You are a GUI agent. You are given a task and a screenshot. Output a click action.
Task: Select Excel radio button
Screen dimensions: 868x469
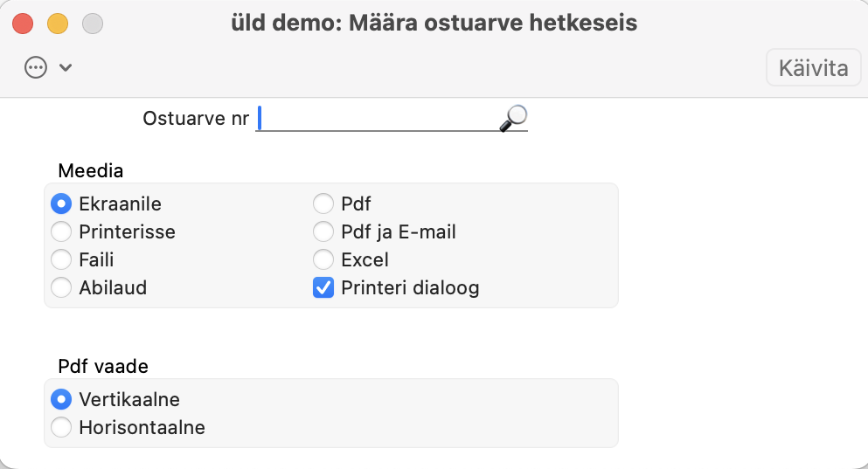[323, 259]
